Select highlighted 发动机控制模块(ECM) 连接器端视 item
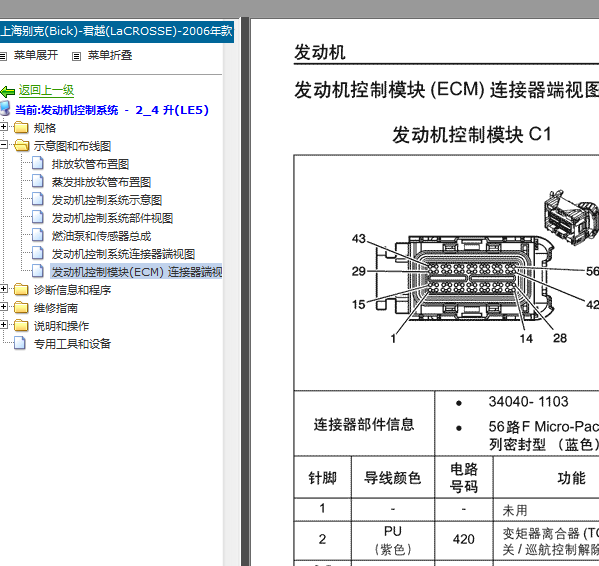 pos(136,272)
